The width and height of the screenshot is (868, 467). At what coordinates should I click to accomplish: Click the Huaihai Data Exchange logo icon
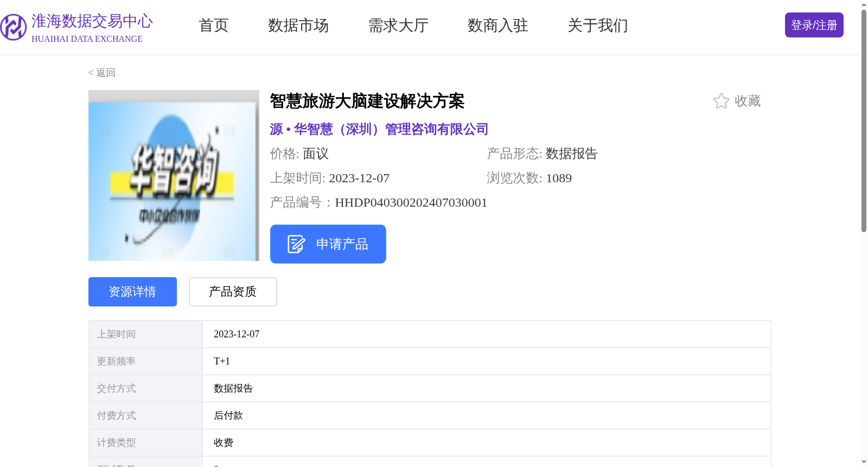(13, 27)
